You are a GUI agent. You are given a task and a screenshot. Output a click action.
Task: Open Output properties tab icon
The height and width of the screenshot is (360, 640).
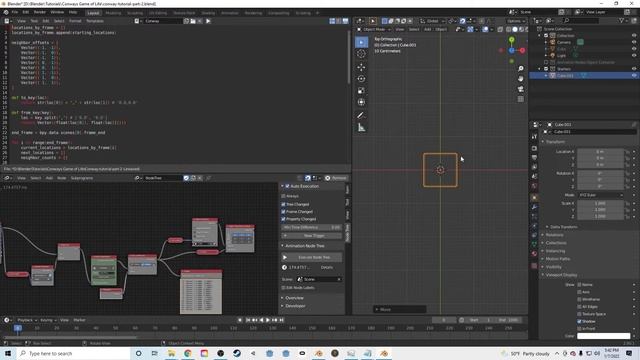click(x=534, y=158)
